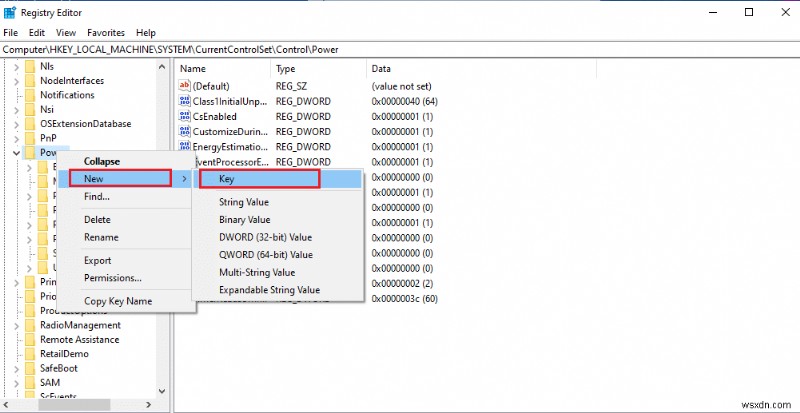Screen dimensions: 800x413
Task: Click the OSExtensionDatabase folder icon
Action: tap(31, 124)
